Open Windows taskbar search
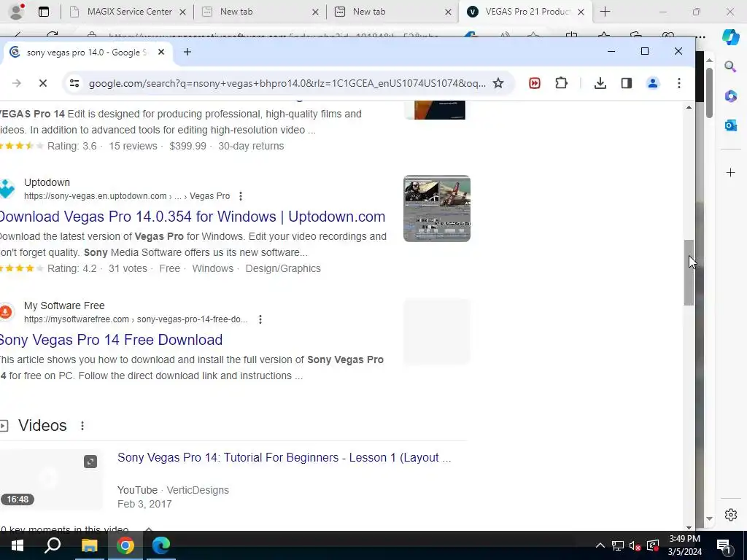Image resolution: width=747 pixels, height=560 pixels. click(x=53, y=545)
